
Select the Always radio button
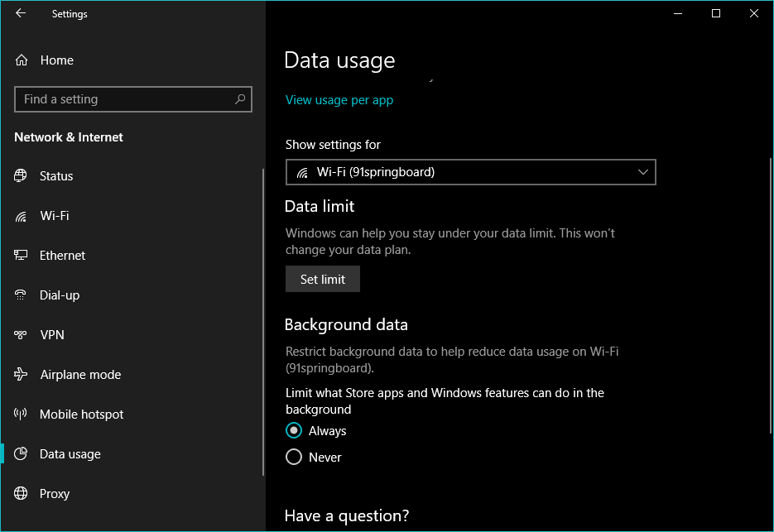pos(294,430)
